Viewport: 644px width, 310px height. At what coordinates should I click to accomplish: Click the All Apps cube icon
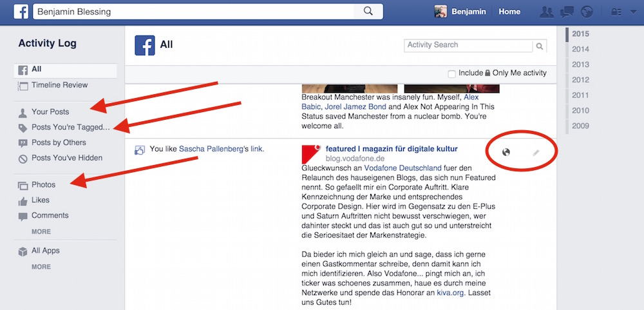coord(23,251)
